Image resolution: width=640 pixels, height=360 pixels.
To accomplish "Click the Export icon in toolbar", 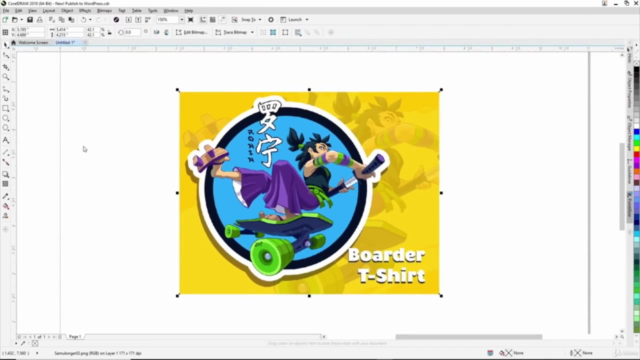I will click(x=138, y=20).
